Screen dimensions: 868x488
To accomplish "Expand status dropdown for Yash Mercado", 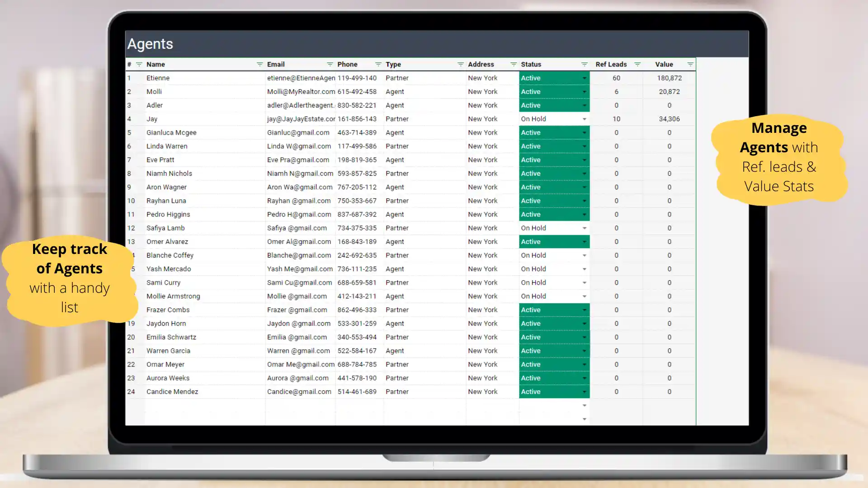I will 584,269.
